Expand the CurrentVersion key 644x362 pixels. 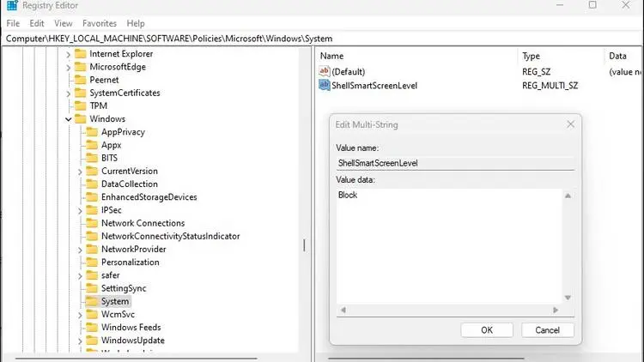click(80, 172)
